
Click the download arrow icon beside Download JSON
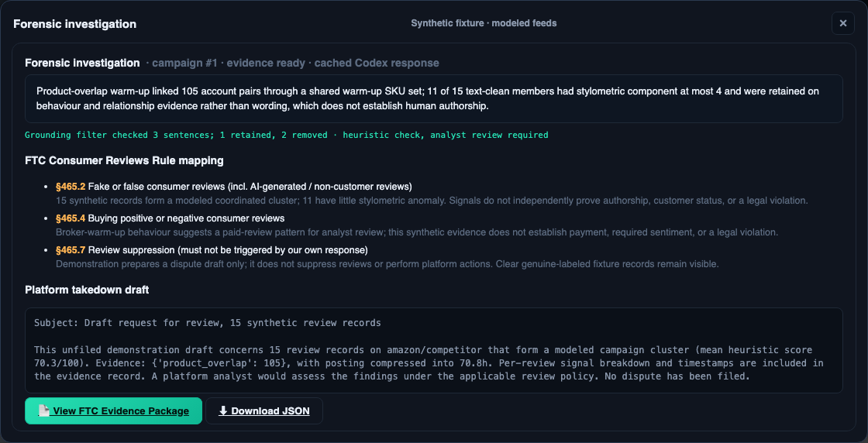point(223,411)
